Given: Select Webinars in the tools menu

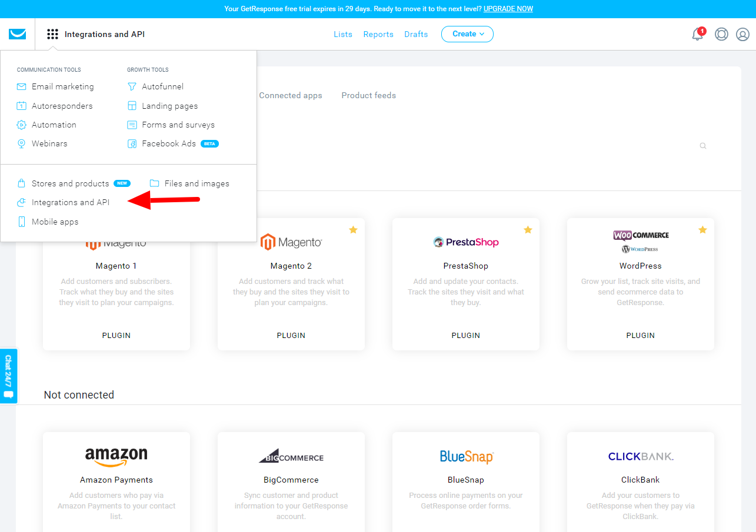Looking at the screenshot, I should click(x=49, y=143).
